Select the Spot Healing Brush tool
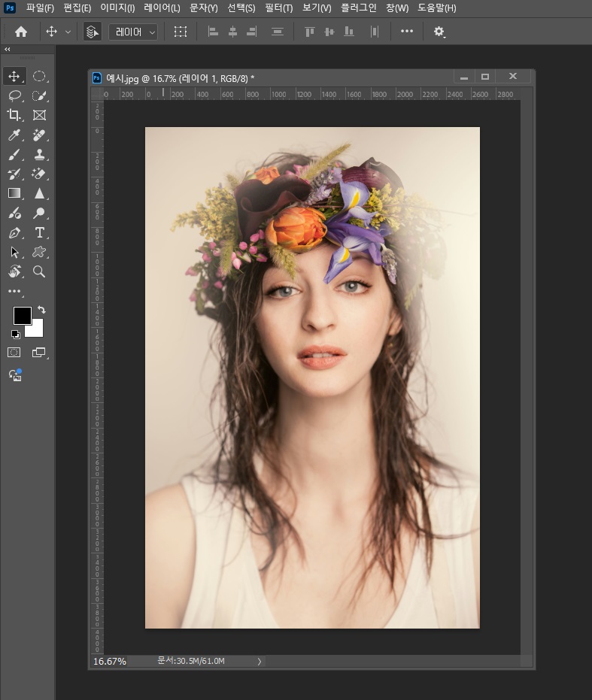This screenshot has width=592, height=700. tap(39, 135)
